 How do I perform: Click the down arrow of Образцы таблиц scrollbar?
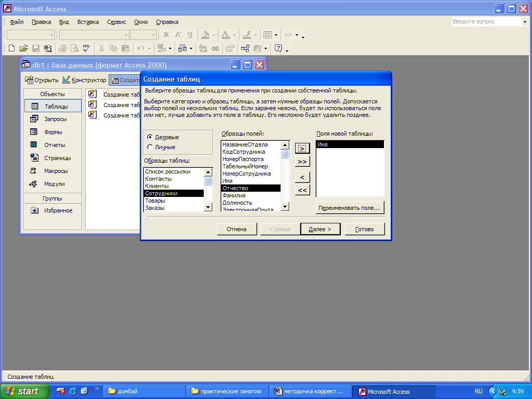pos(208,207)
